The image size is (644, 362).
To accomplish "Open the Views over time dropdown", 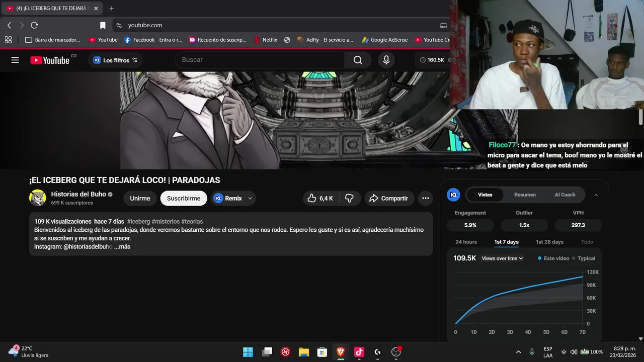I will 502,258.
